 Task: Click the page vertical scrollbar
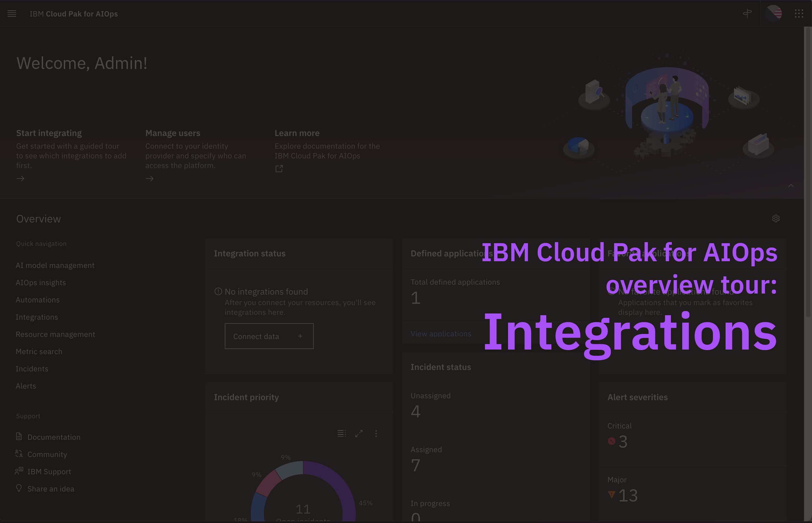pyautogui.click(x=808, y=172)
